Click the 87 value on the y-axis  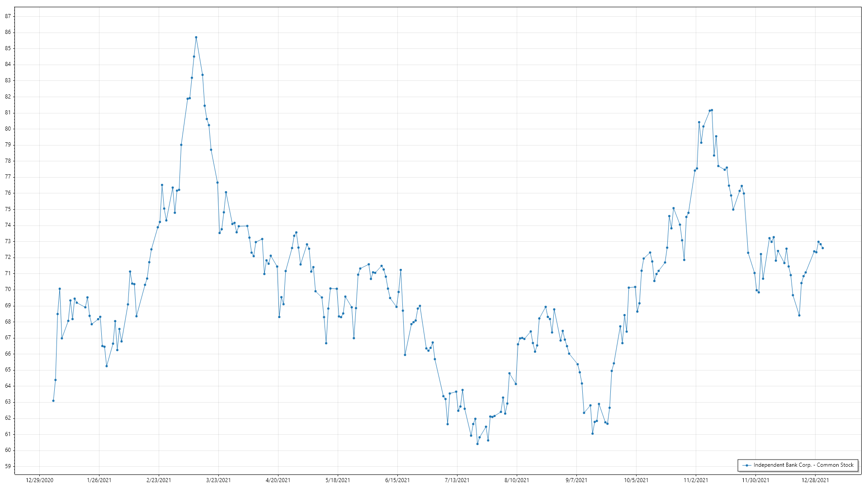pyautogui.click(x=8, y=16)
